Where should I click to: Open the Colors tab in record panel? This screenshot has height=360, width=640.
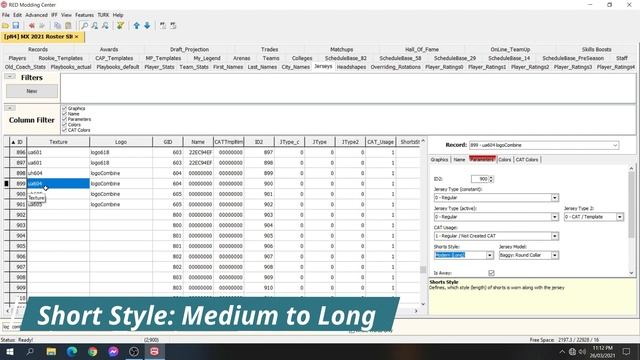tap(504, 160)
